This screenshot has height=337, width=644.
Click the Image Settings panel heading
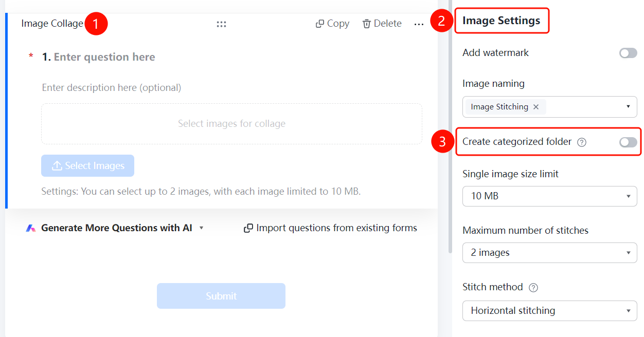coord(502,21)
